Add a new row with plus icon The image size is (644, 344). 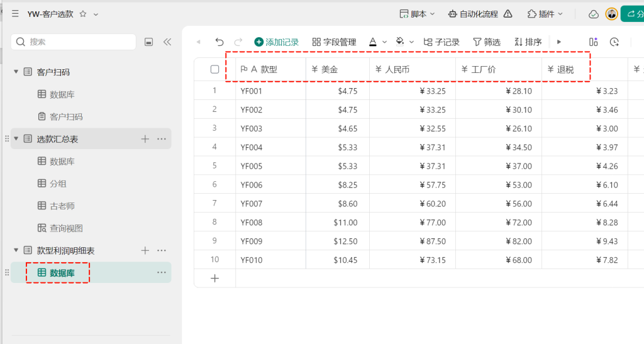pos(215,279)
